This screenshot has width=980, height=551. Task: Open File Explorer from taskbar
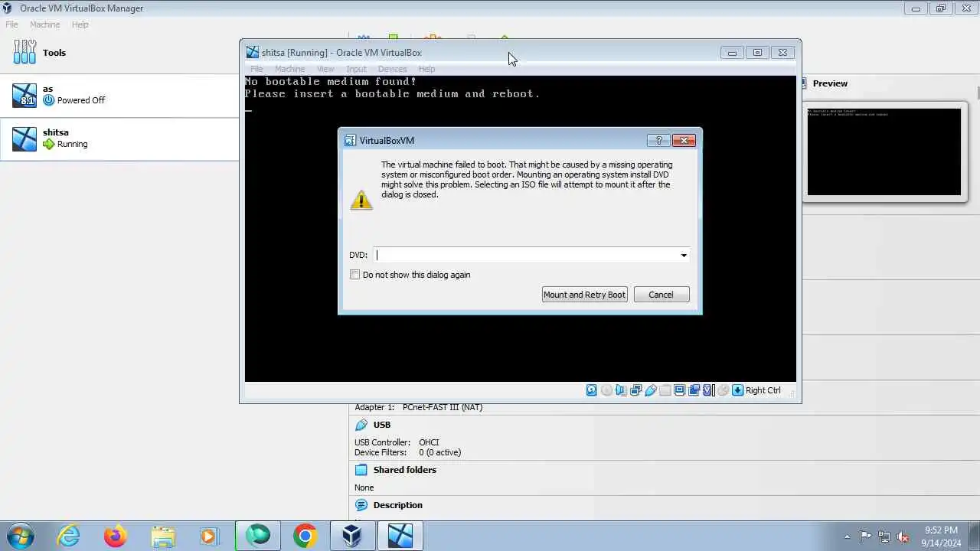[x=163, y=536]
